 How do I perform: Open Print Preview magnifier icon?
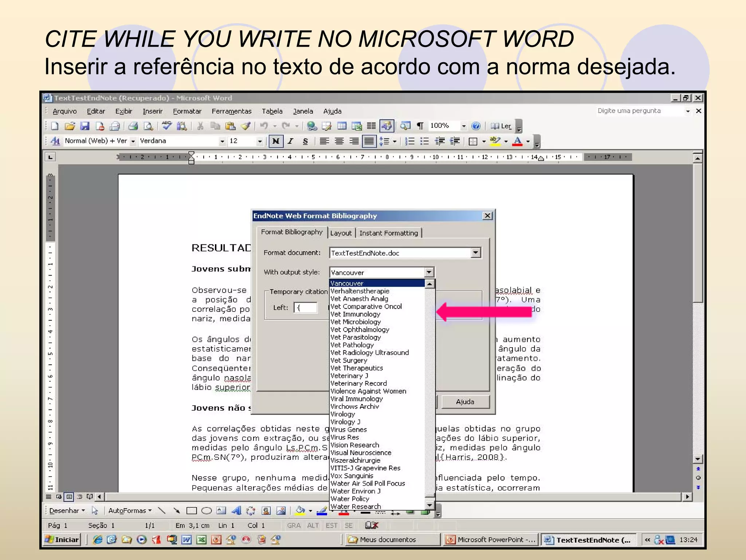point(148,126)
